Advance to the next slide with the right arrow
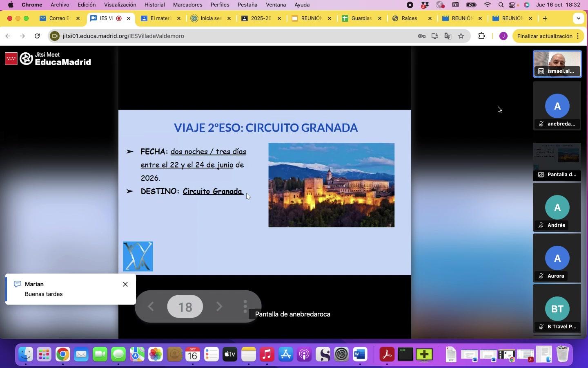This screenshot has width=588, height=368. tap(219, 307)
